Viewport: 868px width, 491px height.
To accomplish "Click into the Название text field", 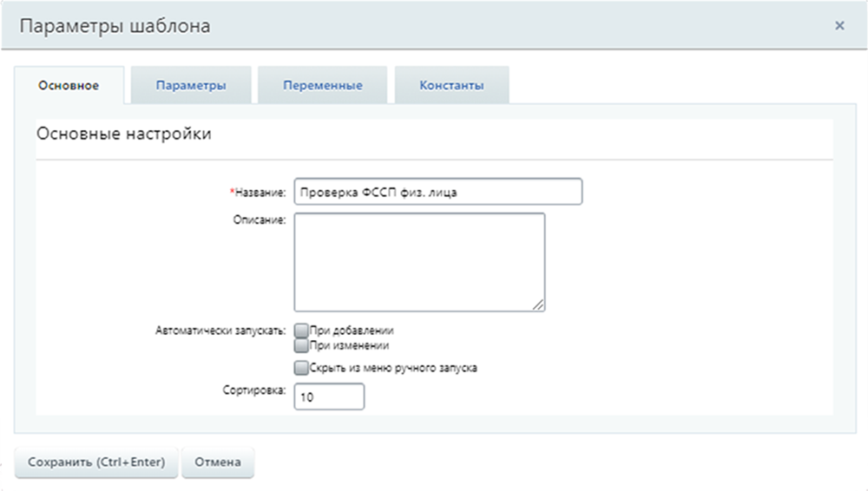I will click(437, 192).
